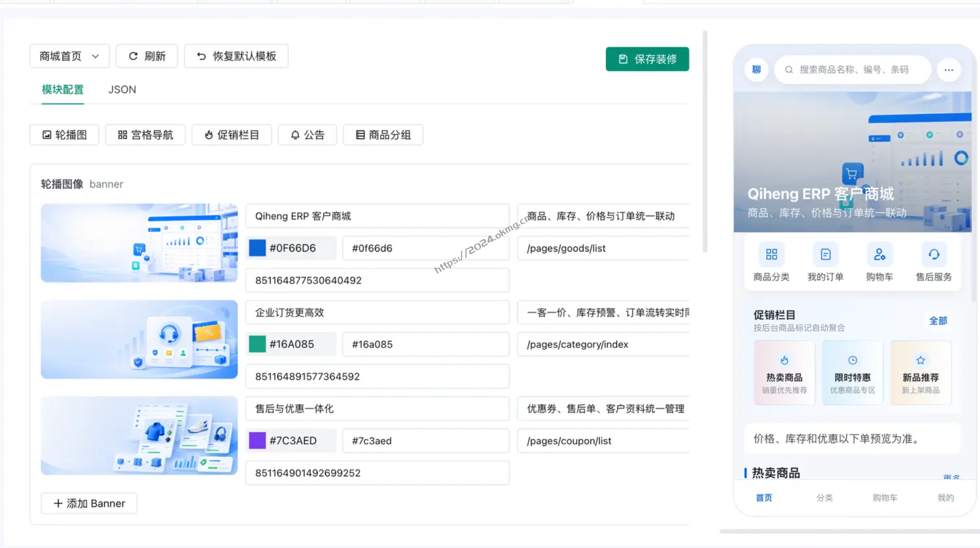This screenshot has width=980, height=548.
Task: Edit the /pages/goods/list link field
Action: click(x=603, y=248)
